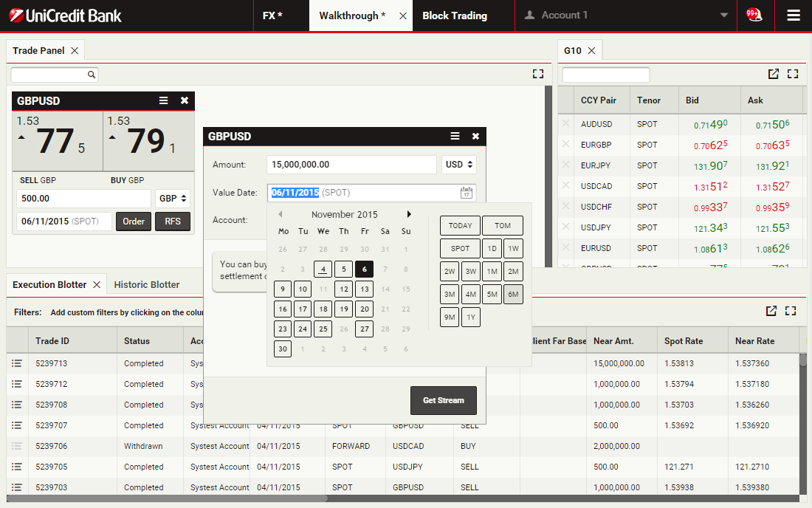Pop out the G10 panel
The image size is (812, 508).
coord(773,74)
